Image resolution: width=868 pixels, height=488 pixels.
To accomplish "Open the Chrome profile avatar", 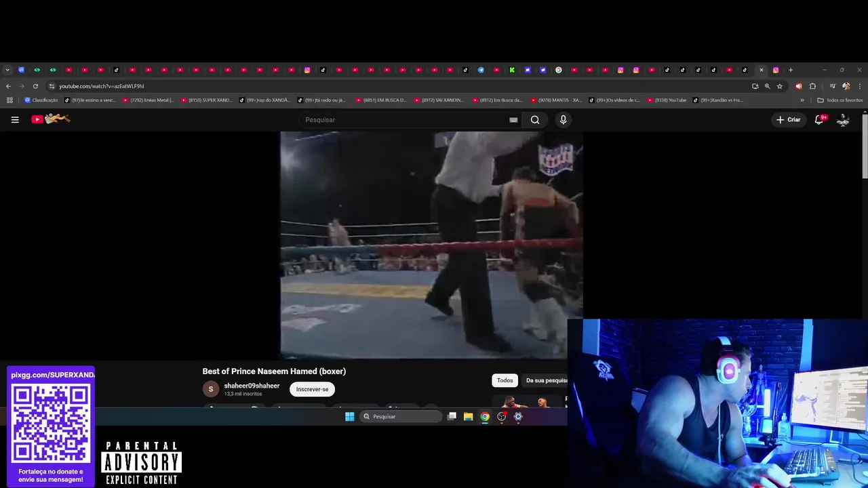I will (x=846, y=86).
